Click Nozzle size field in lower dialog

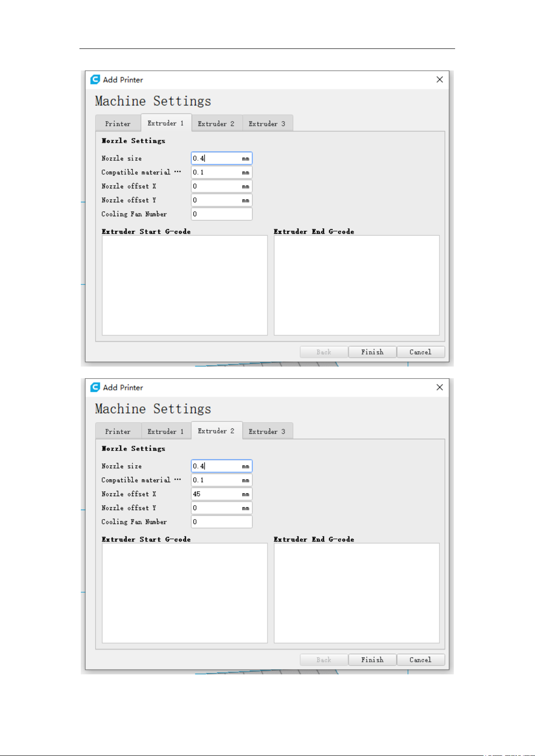(x=222, y=466)
